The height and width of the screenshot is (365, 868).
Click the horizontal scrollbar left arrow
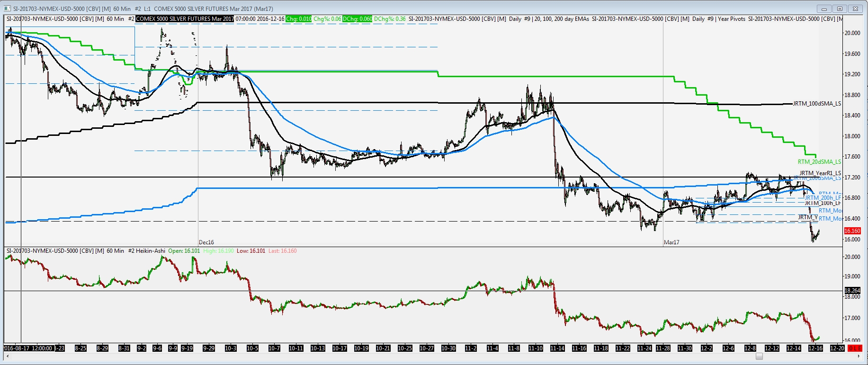point(7,356)
